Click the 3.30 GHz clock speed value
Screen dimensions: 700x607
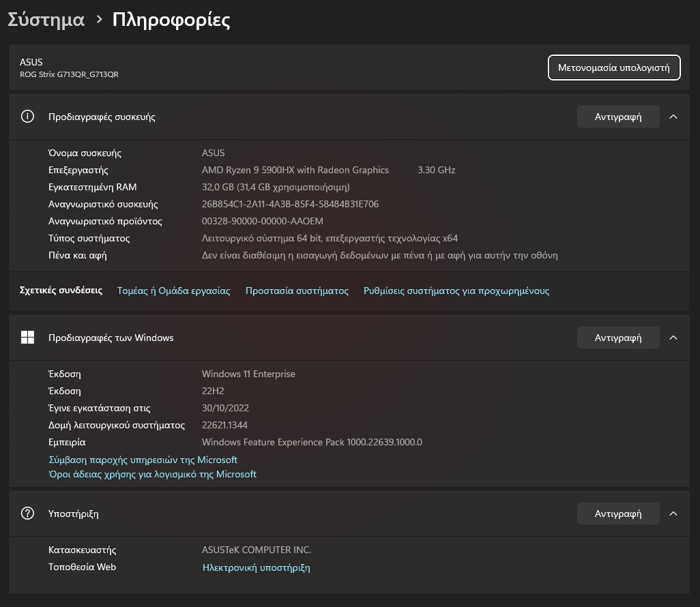436,170
